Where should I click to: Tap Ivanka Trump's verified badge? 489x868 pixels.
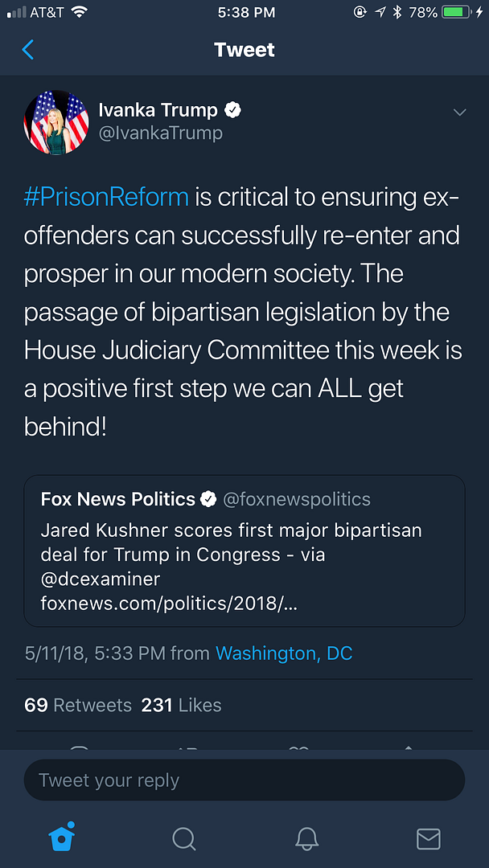pyautogui.click(x=233, y=110)
